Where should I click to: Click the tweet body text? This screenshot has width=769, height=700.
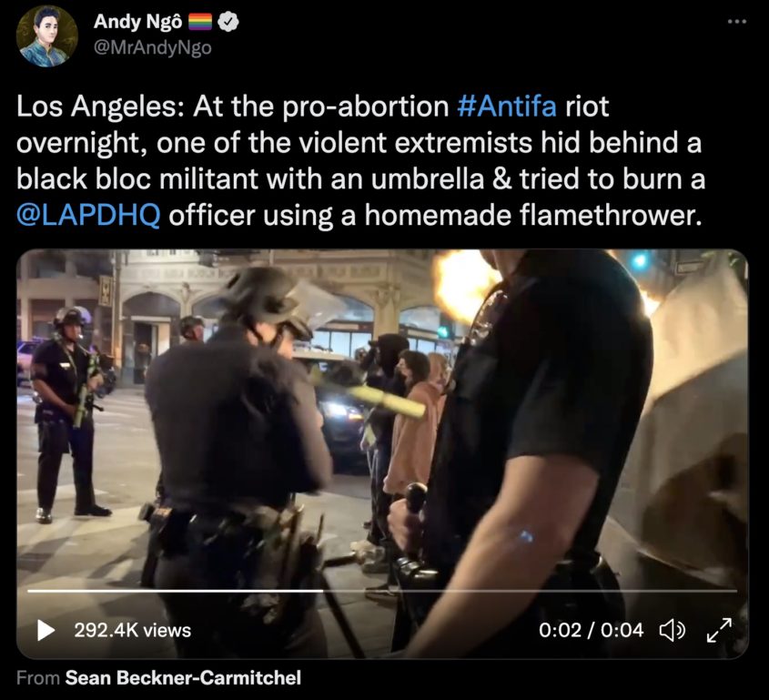point(360,160)
